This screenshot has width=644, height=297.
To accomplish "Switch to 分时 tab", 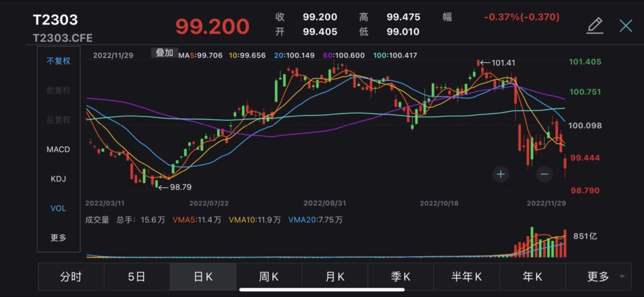I will point(71,277).
